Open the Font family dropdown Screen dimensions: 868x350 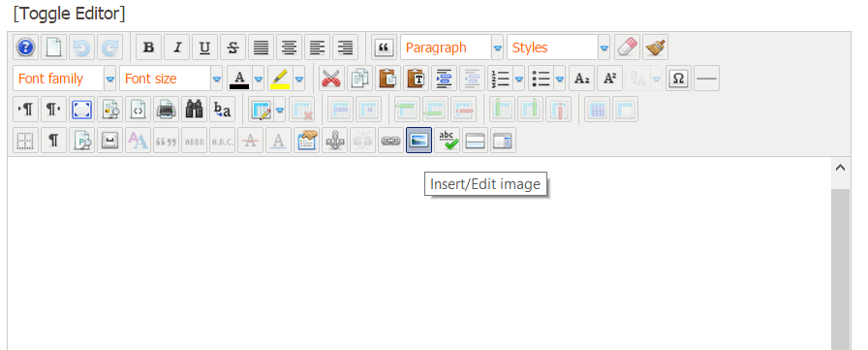pyautogui.click(x=64, y=79)
